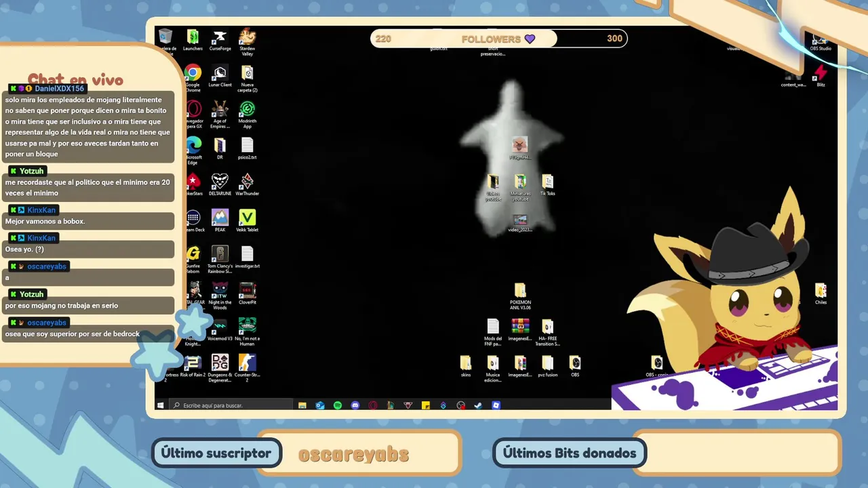Click the first Yotzuh username in chat
Image resolution: width=868 pixels, height=488 pixels.
coord(31,171)
